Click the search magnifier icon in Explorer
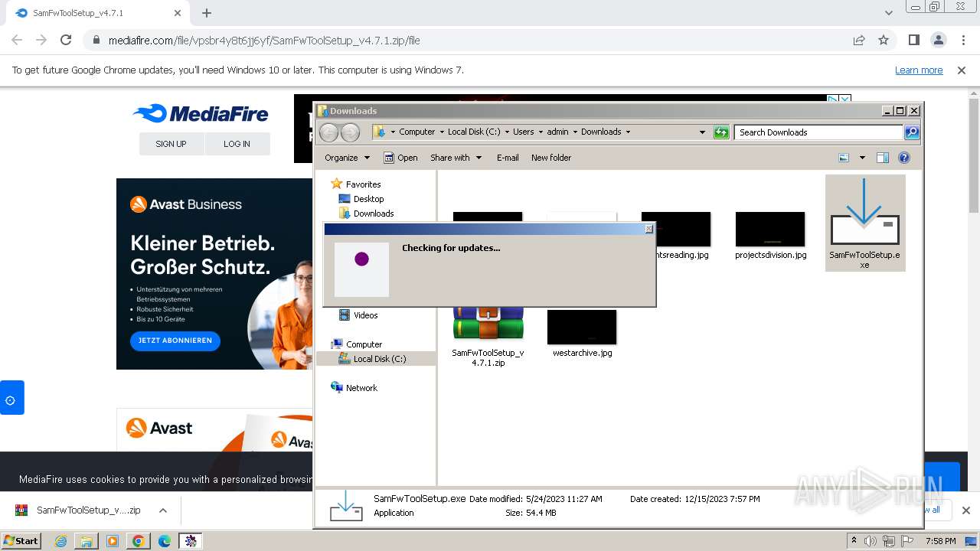Viewport: 980px width, 551px height. (912, 132)
